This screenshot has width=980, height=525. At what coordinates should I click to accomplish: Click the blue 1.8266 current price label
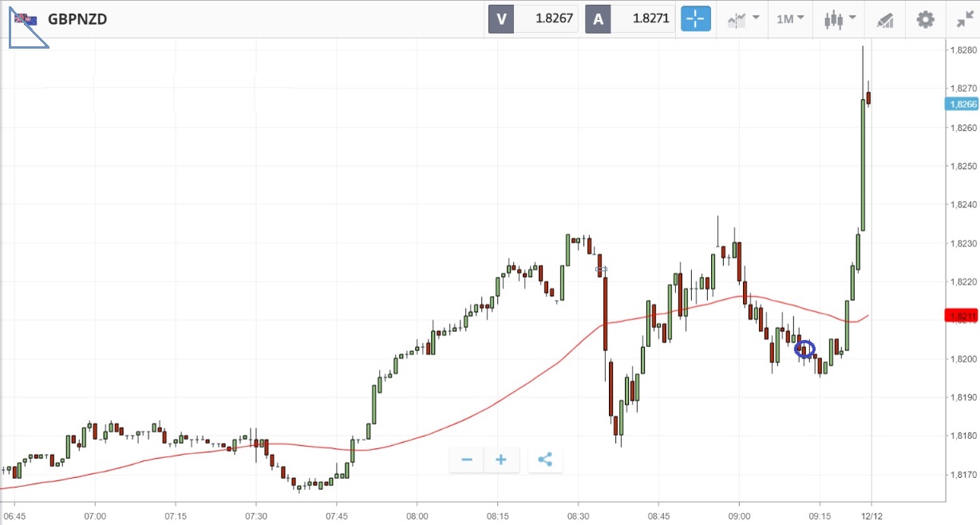pos(962,105)
